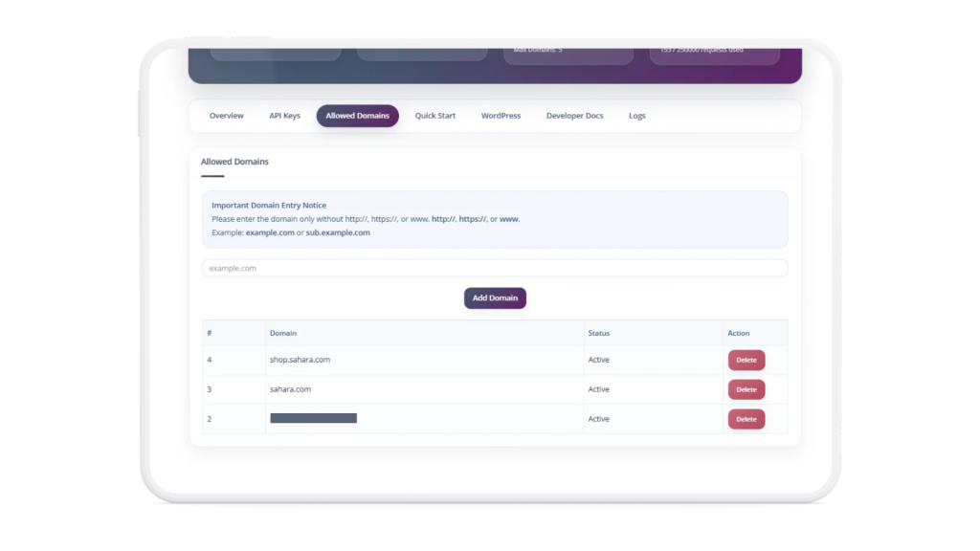Viewport: 980px width, 551px height.
Task: View the Developer Docs tab
Action: tap(574, 116)
